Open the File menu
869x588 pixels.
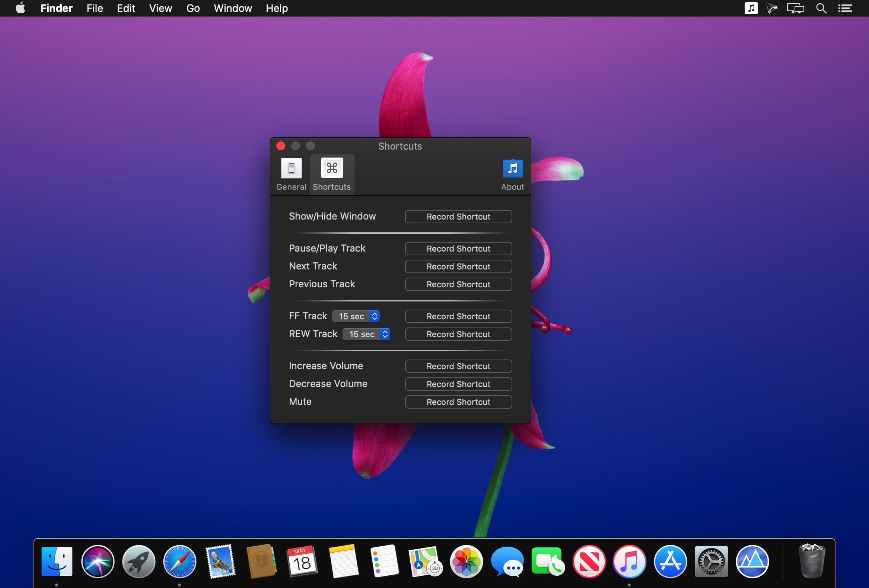point(95,8)
